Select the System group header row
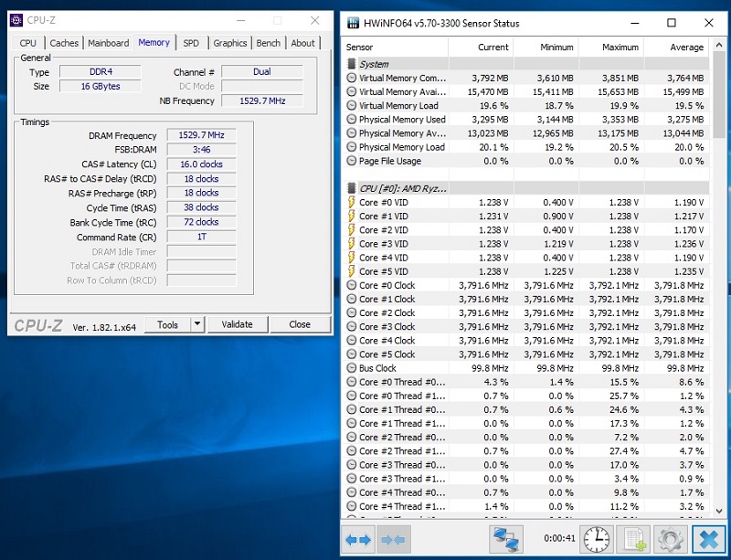Viewport: 731px width, 560px height. (526, 64)
